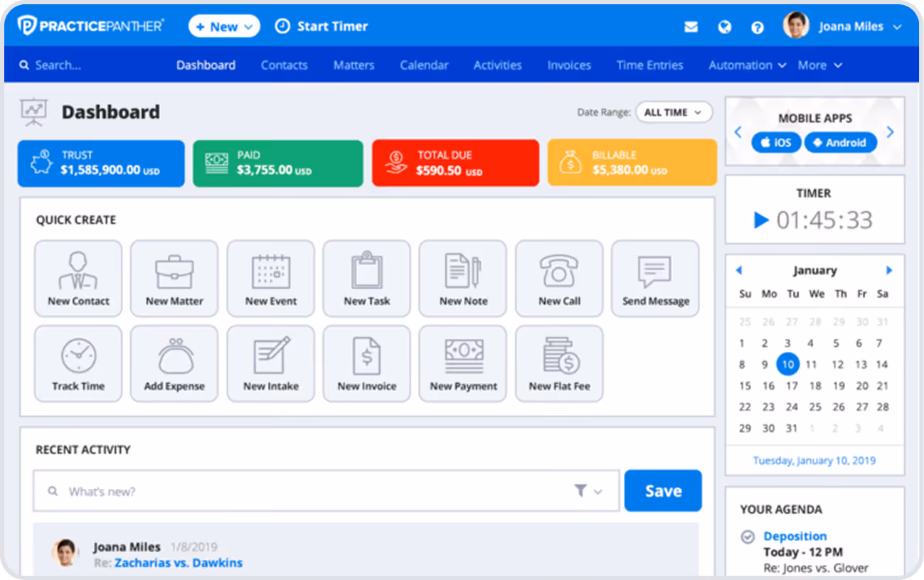The width and height of the screenshot is (924, 580).
Task: Click the globe icon in header
Action: [724, 27]
